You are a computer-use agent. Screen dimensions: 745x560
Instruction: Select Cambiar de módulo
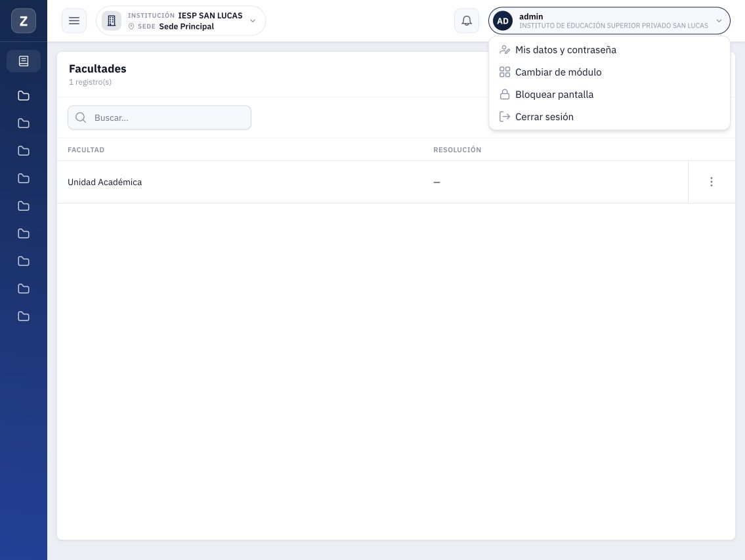[609, 72]
